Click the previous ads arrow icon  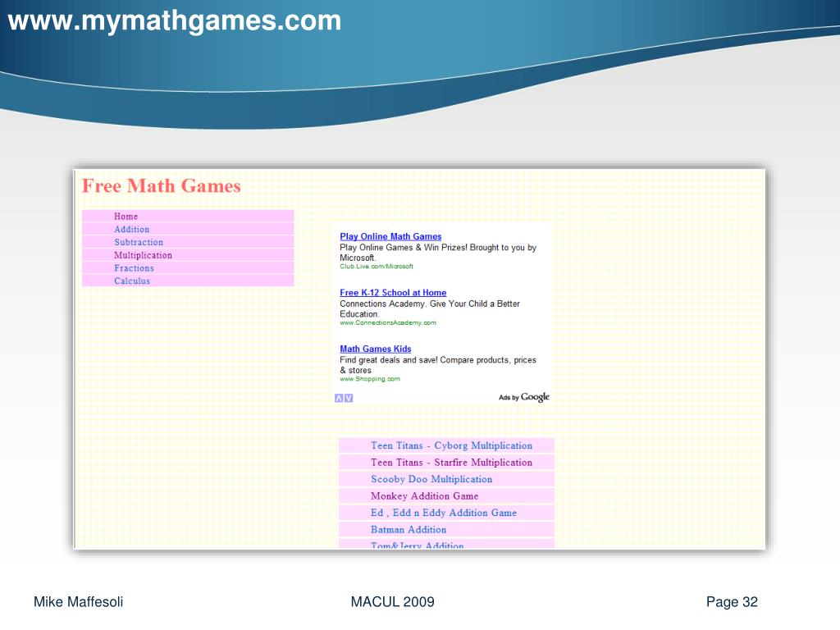(x=339, y=398)
